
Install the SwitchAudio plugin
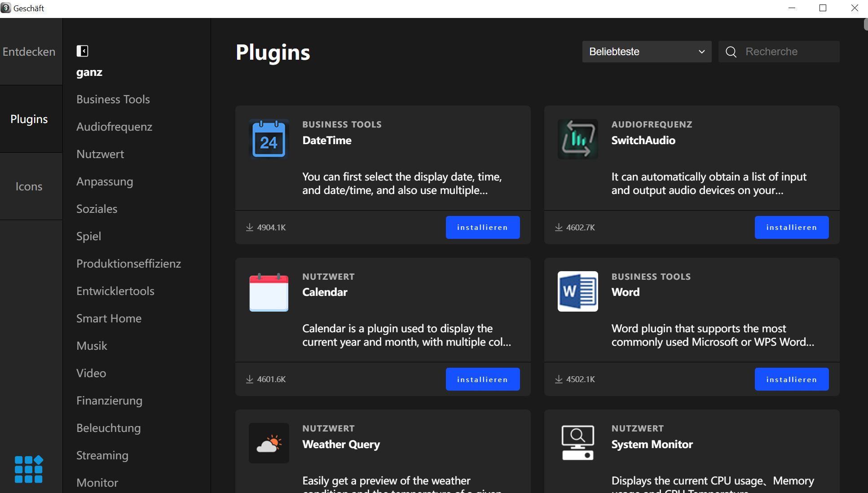pos(791,227)
